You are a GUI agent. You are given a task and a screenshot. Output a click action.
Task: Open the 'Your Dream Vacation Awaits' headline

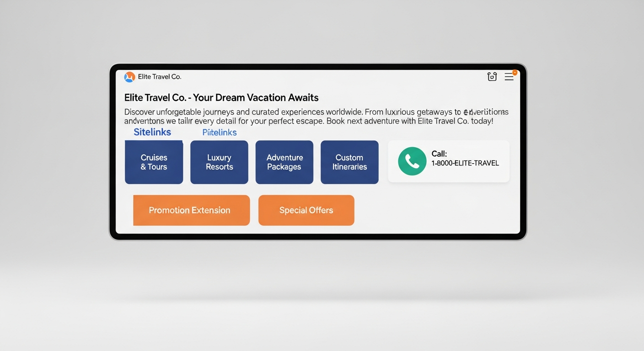(x=221, y=97)
